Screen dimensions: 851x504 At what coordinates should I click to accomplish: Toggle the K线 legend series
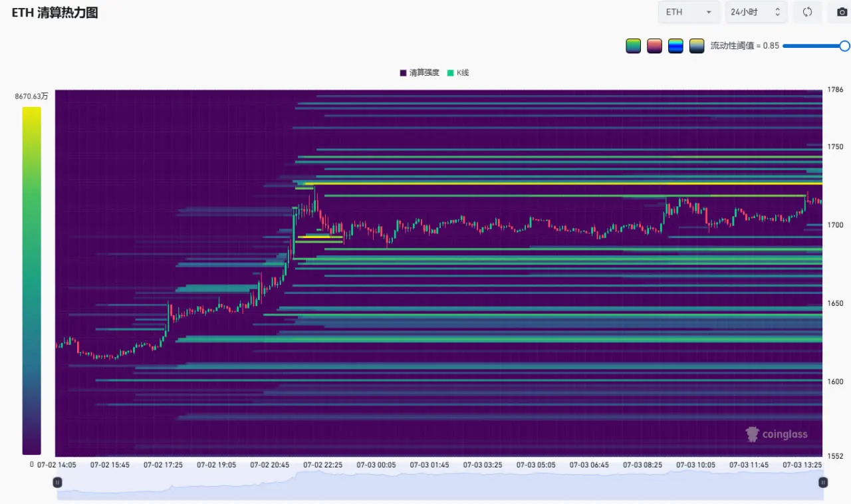pyautogui.click(x=458, y=72)
